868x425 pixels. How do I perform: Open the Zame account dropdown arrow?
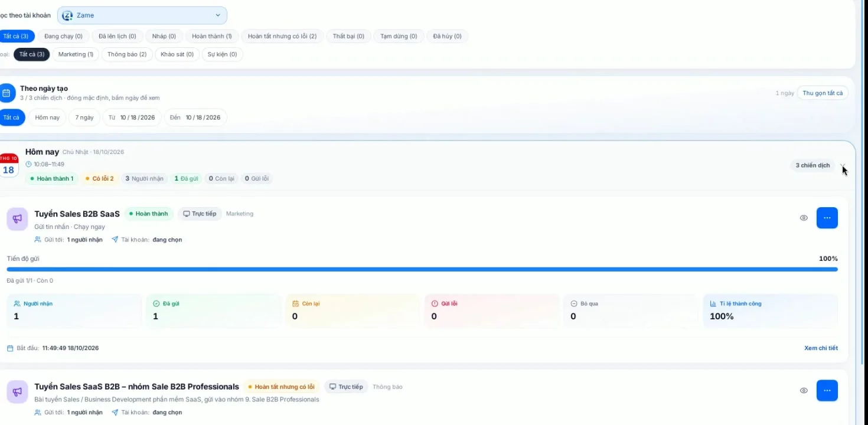pos(218,15)
